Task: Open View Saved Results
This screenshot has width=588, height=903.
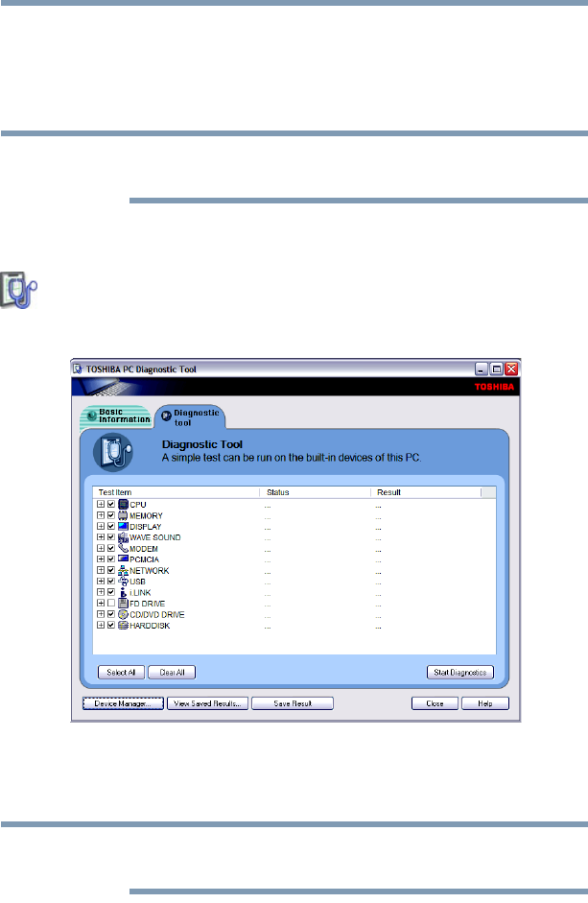Action: (207, 703)
